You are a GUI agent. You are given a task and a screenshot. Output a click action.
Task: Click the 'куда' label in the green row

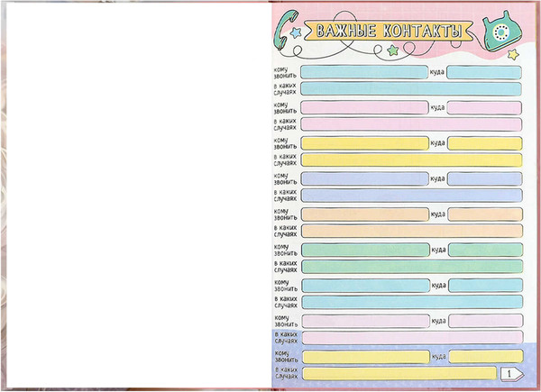(438, 250)
